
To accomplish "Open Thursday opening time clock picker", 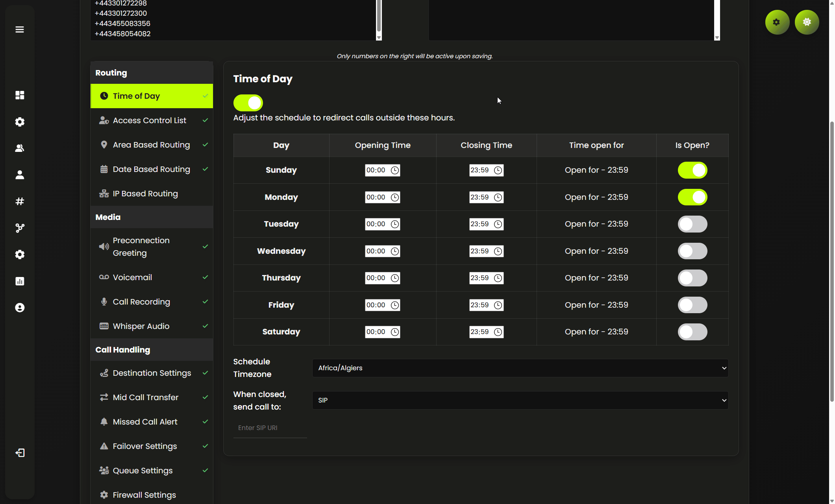I will [x=395, y=278].
